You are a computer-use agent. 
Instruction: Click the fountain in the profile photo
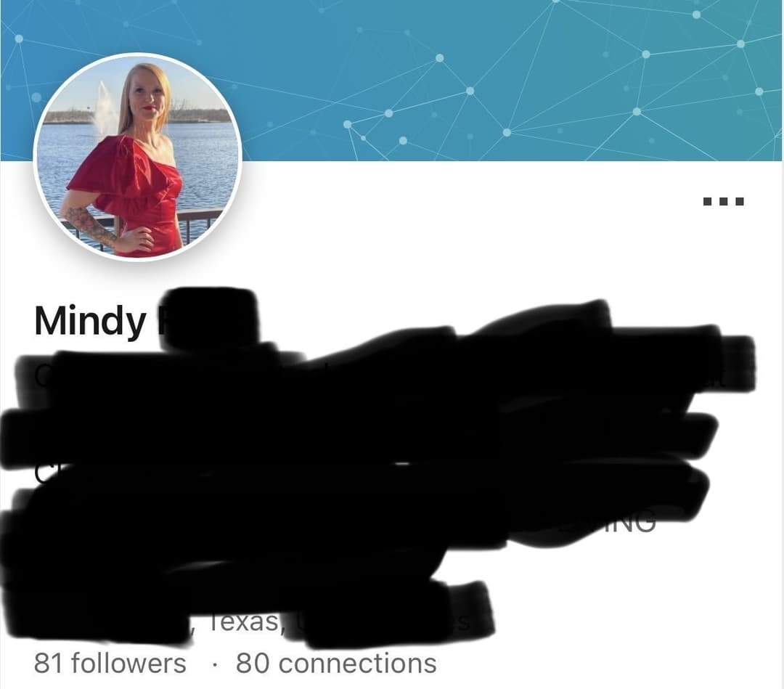pos(105,109)
